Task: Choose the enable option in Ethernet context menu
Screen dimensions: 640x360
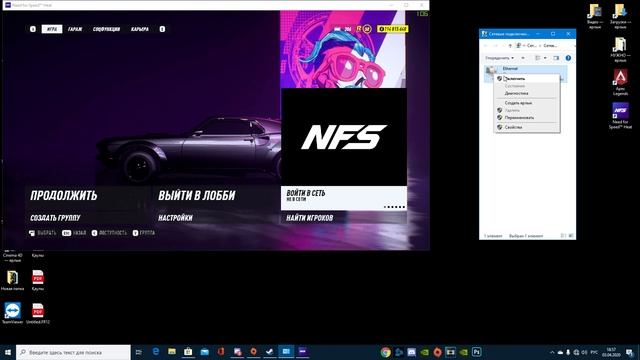Action: pyautogui.click(x=527, y=78)
